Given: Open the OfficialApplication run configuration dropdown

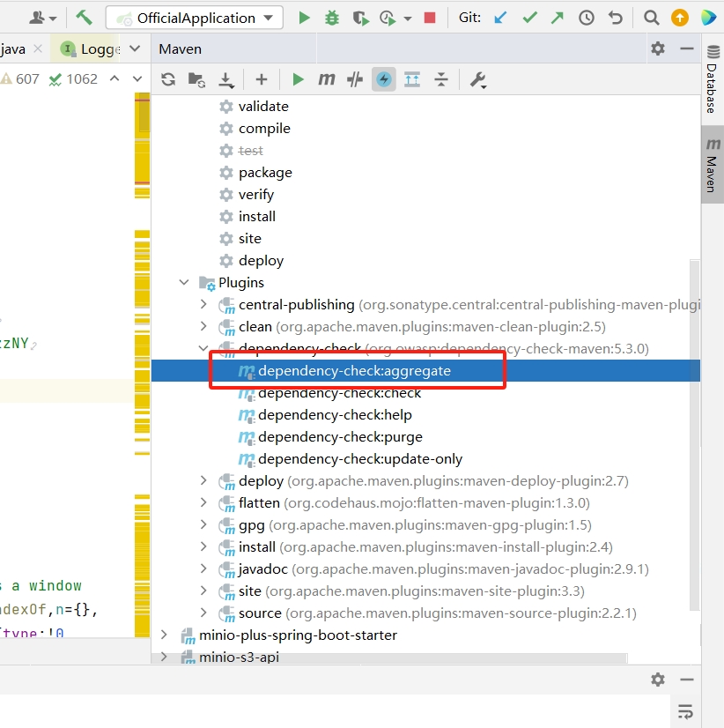Looking at the screenshot, I should coord(195,18).
